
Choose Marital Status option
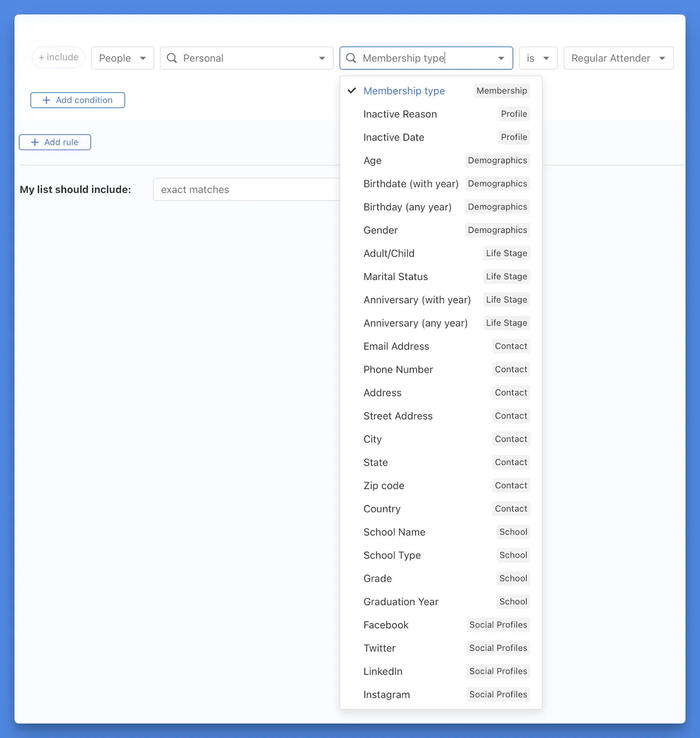[x=395, y=277]
